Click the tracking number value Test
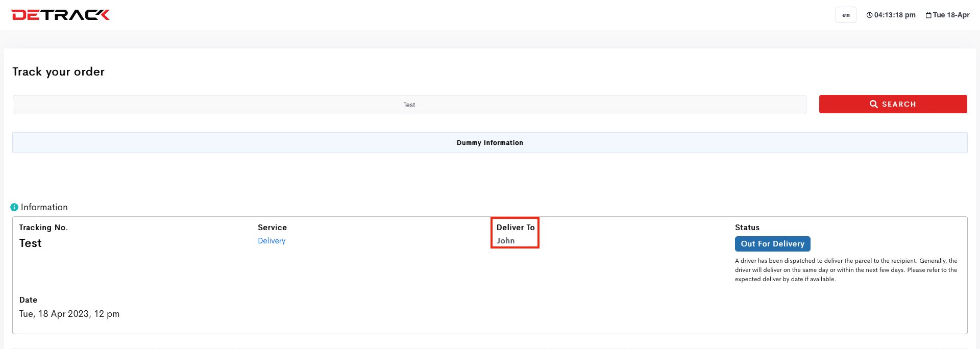The image size is (980, 349). click(x=31, y=243)
